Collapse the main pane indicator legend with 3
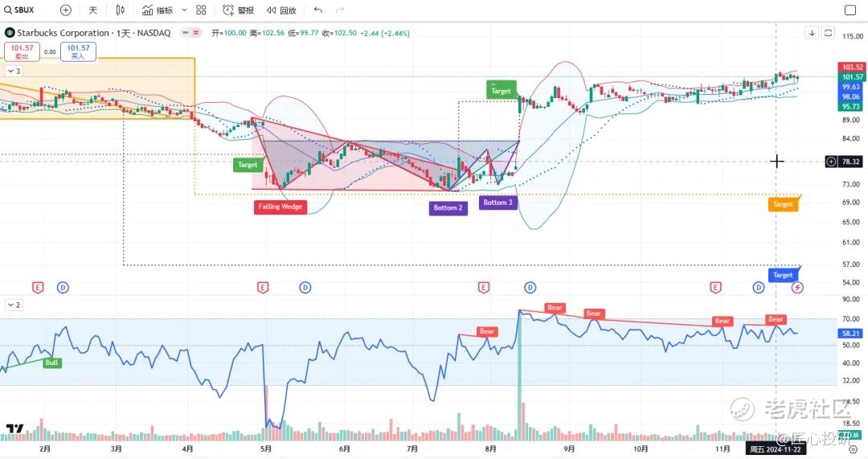The height and width of the screenshot is (459, 868). pyautogui.click(x=14, y=71)
